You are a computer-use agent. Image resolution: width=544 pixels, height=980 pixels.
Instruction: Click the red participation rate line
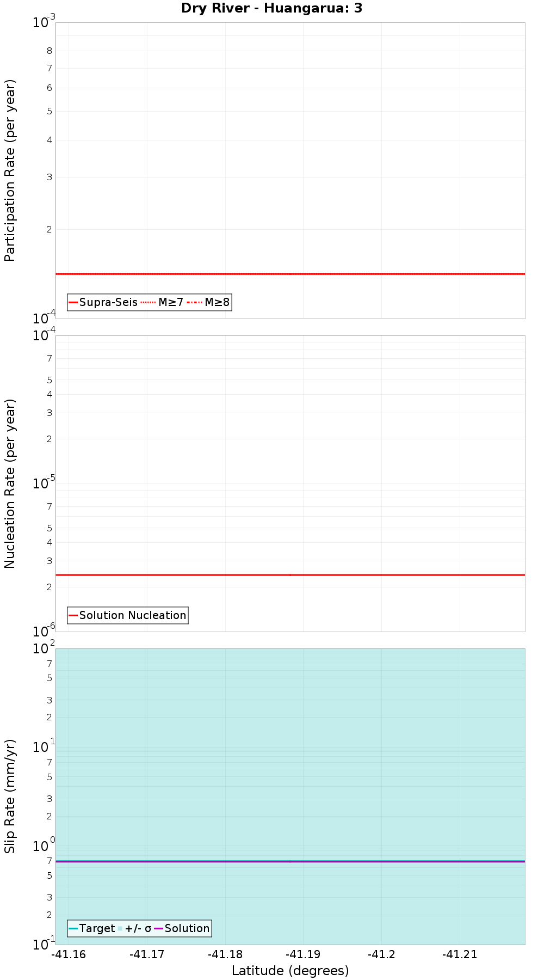tap(290, 274)
